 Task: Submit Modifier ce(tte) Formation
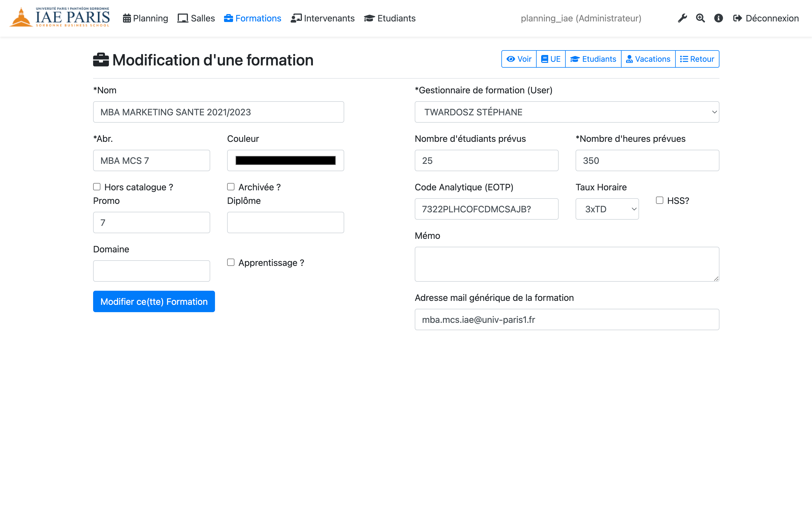154,301
